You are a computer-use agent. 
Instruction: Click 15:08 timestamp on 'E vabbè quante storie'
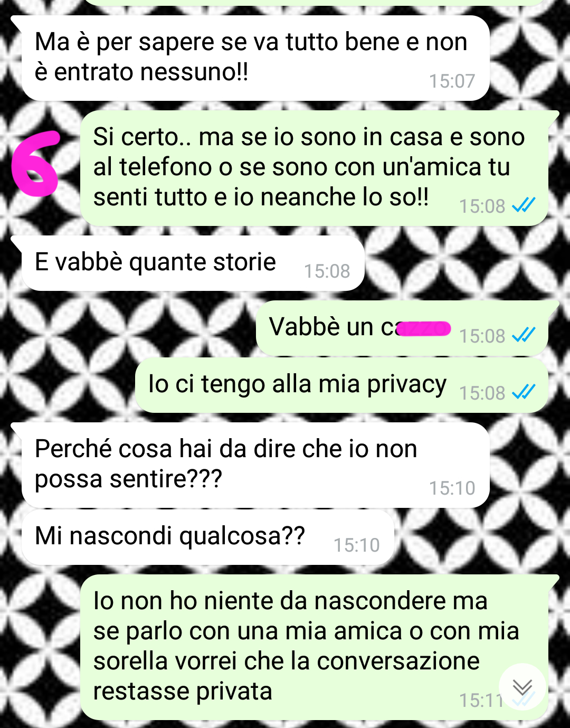[327, 271]
